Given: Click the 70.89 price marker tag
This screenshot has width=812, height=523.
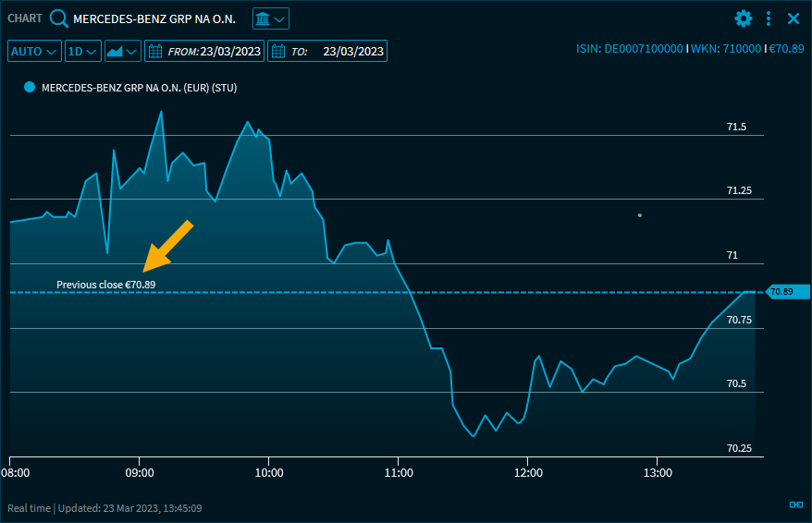Looking at the screenshot, I should tap(785, 292).
